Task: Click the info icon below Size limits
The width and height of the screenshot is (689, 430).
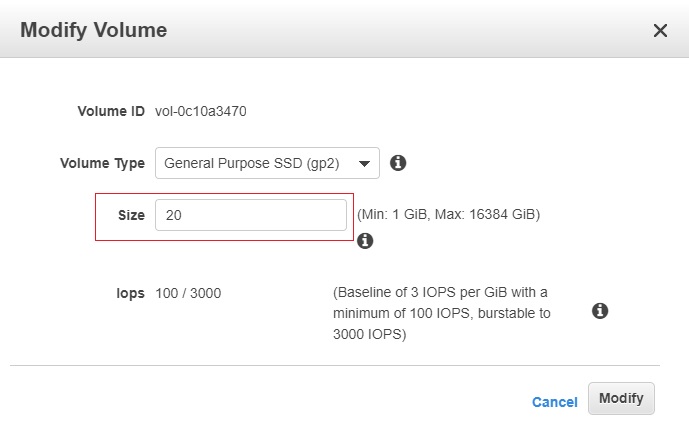Action: point(365,241)
